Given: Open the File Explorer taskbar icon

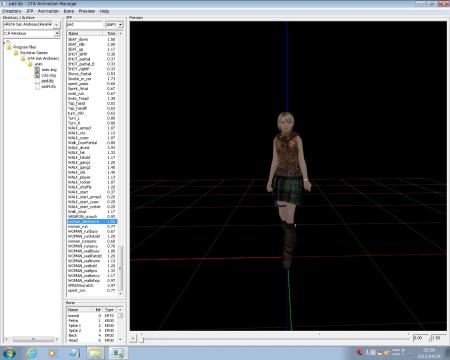Looking at the screenshot, I should [x=95, y=353].
